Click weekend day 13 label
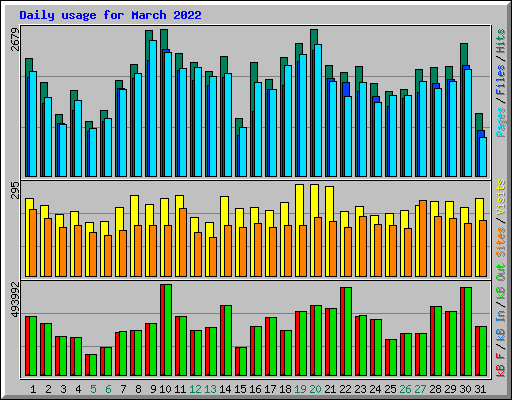The image size is (512, 400). tap(210, 389)
